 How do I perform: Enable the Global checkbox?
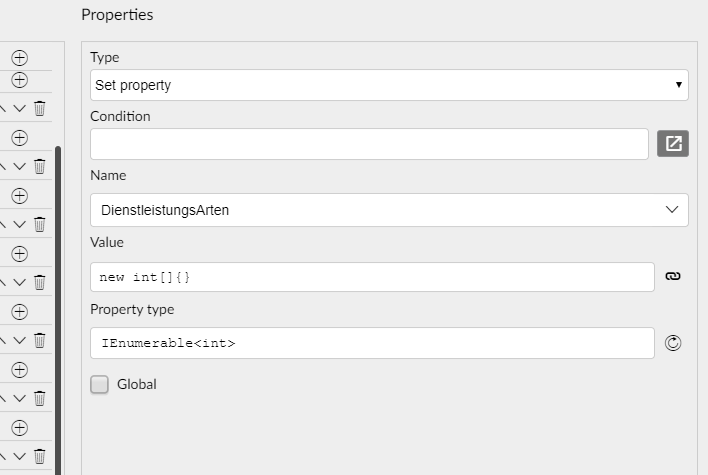(x=99, y=384)
